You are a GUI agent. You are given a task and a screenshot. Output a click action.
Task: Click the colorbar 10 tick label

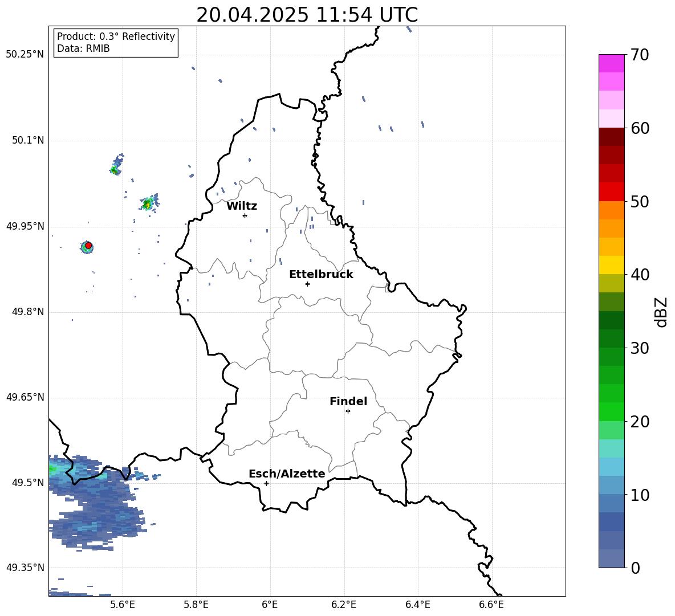tap(640, 495)
